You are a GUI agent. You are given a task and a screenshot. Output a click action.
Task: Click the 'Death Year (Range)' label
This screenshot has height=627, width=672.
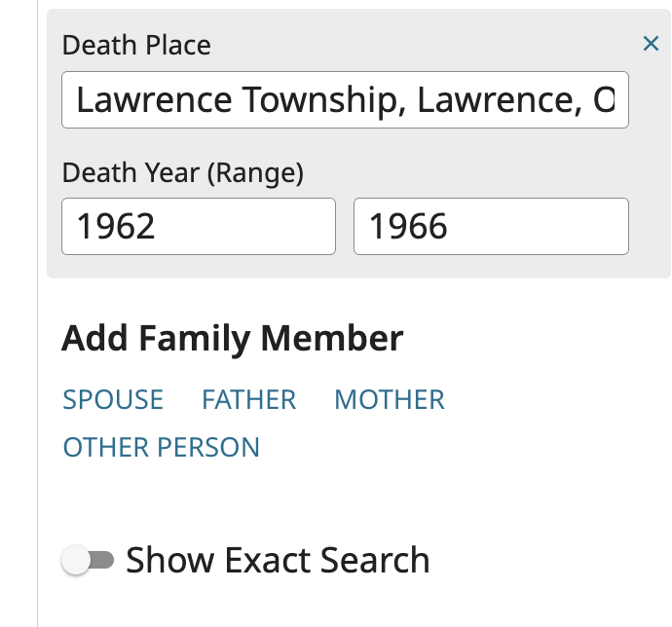[x=183, y=173]
